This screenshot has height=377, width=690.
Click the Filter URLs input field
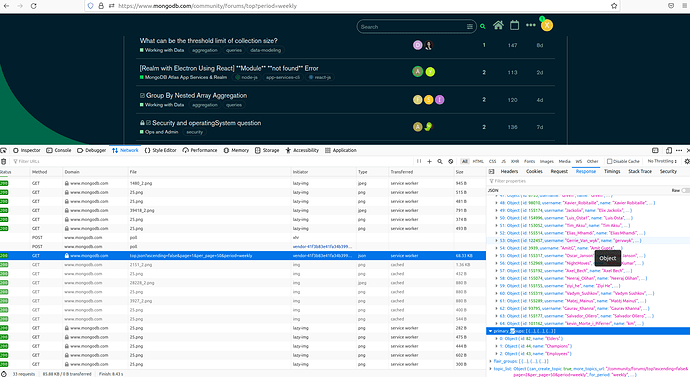point(211,161)
